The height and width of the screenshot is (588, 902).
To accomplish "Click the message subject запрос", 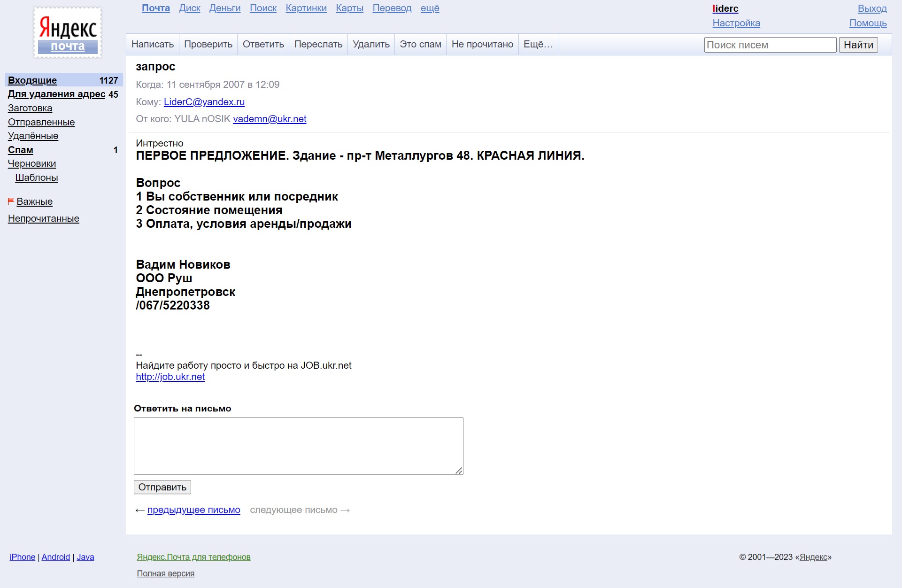I will 155,67.
